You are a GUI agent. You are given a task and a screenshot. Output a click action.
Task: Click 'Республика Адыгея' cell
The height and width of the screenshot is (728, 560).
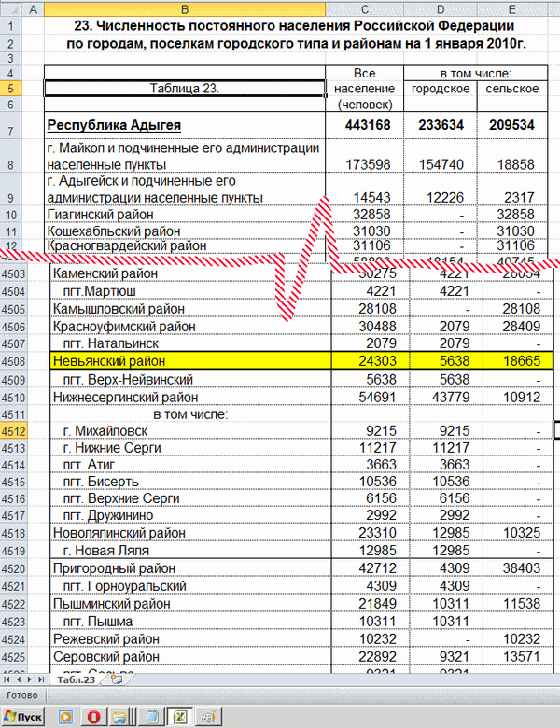click(185, 125)
